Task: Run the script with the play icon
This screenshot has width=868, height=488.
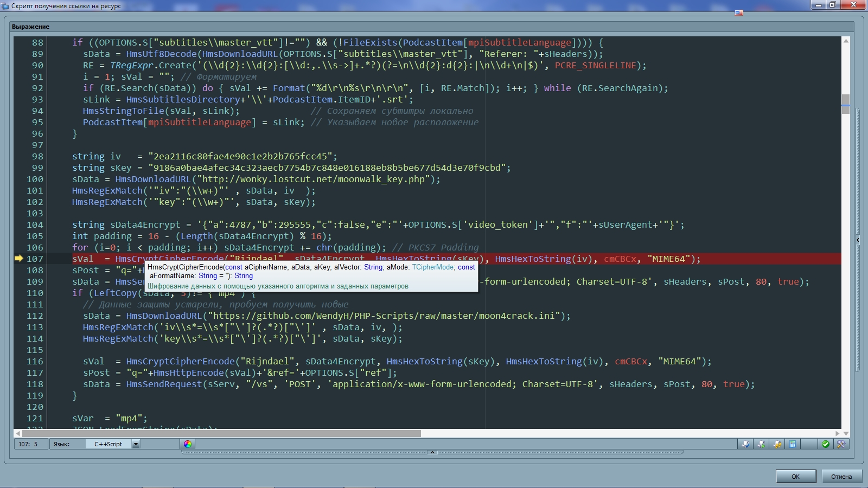Action: click(x=761, y=444)
